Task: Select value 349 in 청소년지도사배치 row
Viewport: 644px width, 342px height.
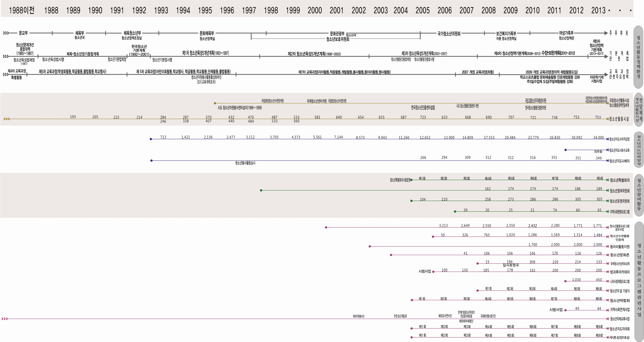Action: coord(599,158)
